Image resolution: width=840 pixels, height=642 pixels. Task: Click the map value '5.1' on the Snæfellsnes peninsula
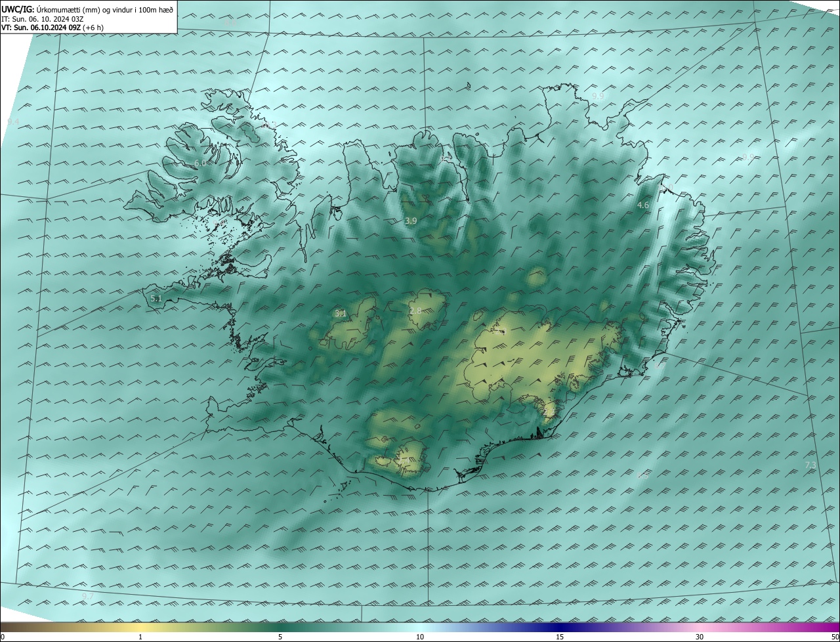(156, 299)
